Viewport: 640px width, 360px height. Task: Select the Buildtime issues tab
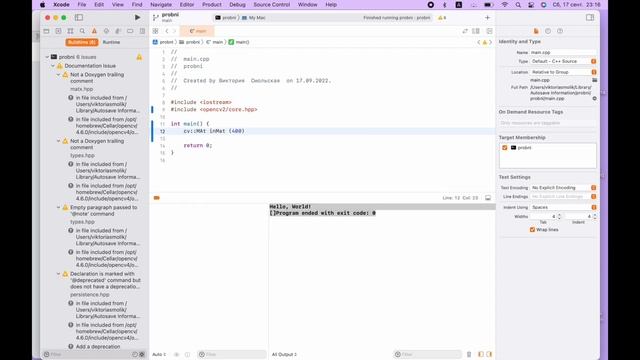point(82,42)
